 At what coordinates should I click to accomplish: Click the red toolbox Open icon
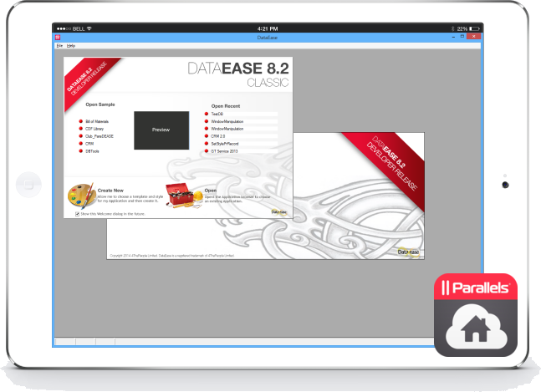pos(183,196)
